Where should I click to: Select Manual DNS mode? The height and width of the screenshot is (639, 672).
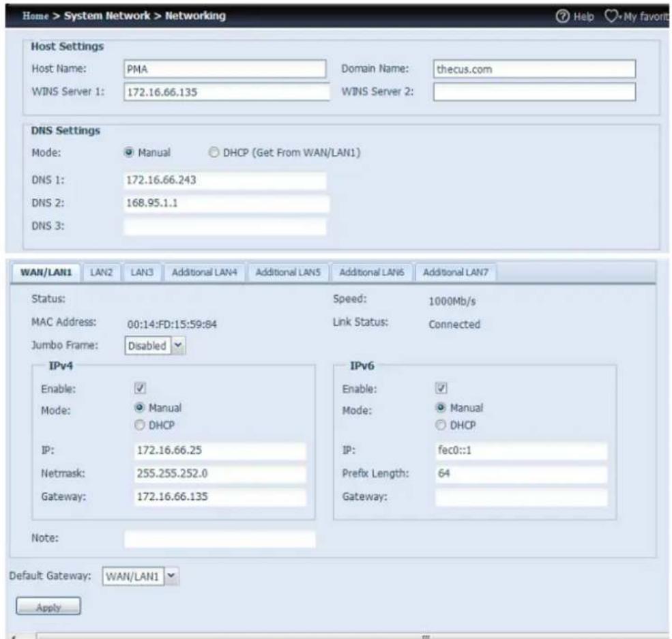[129, 153]
